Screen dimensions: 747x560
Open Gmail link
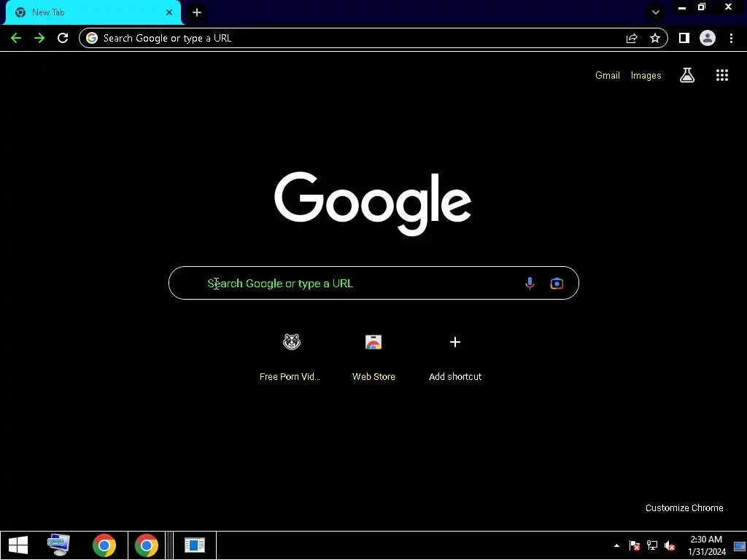(608, 75)
